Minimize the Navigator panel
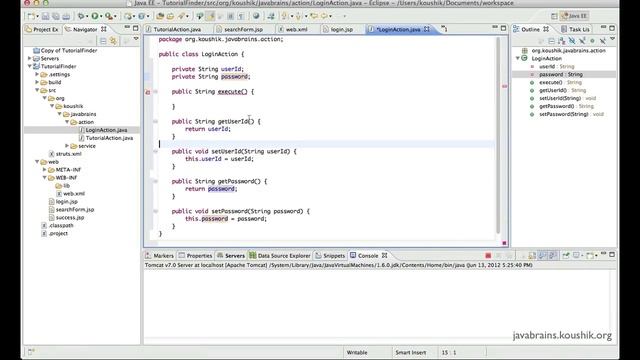 coord(127,28)
